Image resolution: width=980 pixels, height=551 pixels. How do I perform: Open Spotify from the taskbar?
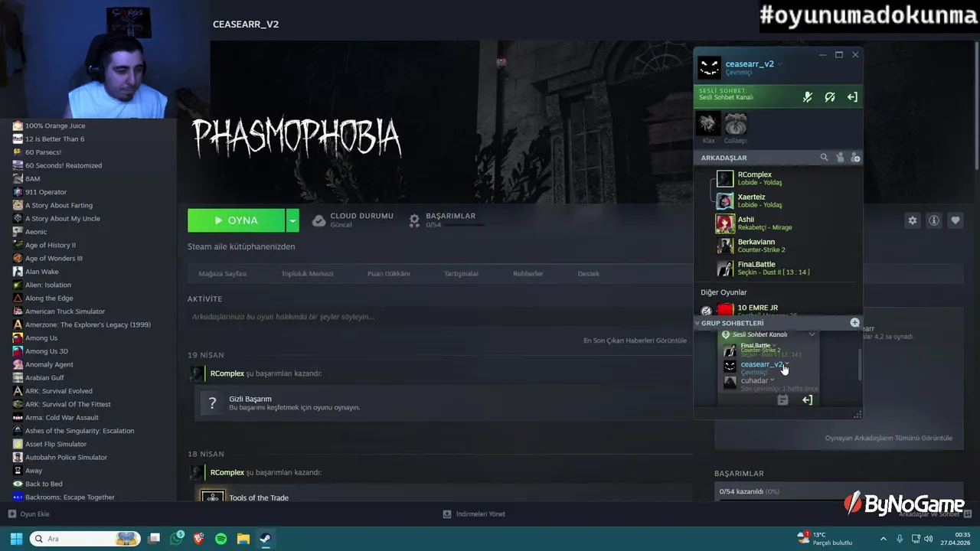(x=221, y=539)
